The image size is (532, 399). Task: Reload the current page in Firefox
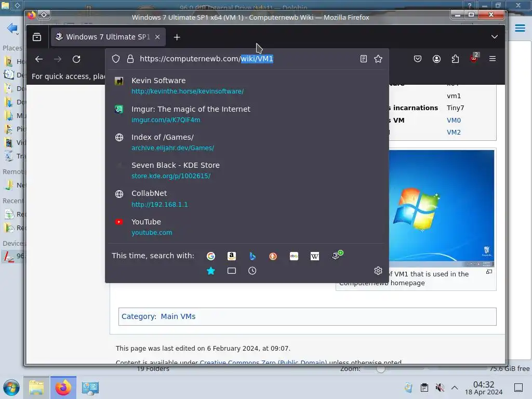click(x=76, y=59)
